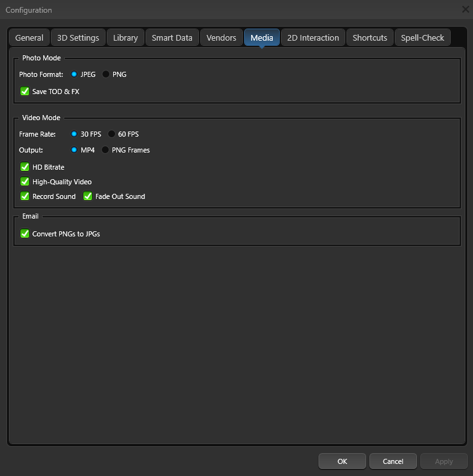This screenshot has width=473, height=476.
Task: Open the Shortcuts tab
Action: (x=370, y=37)
